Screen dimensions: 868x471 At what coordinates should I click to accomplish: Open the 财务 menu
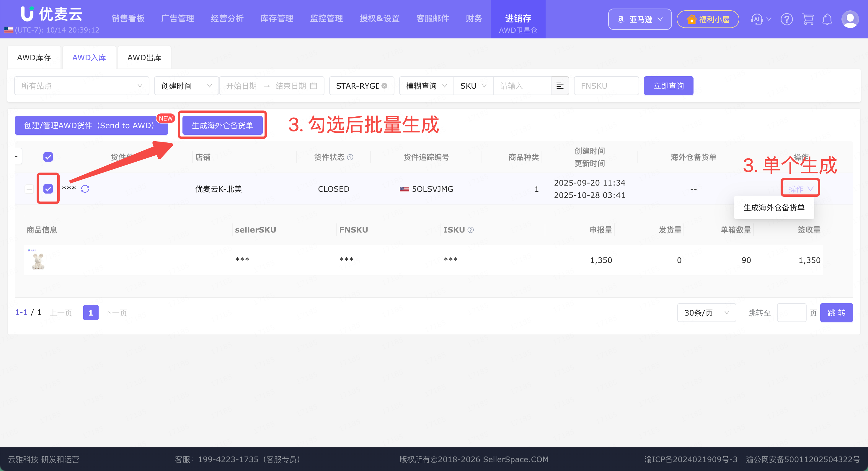(x=474, y=19)
